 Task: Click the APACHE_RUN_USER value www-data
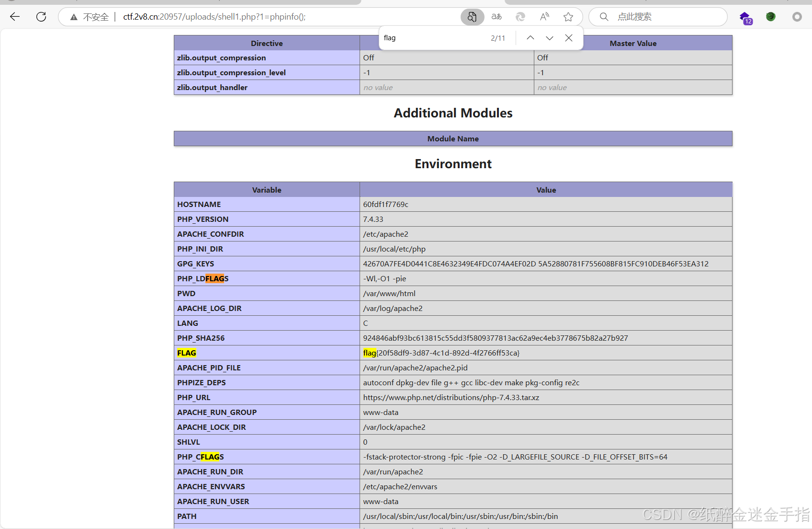tap(381, 501)
